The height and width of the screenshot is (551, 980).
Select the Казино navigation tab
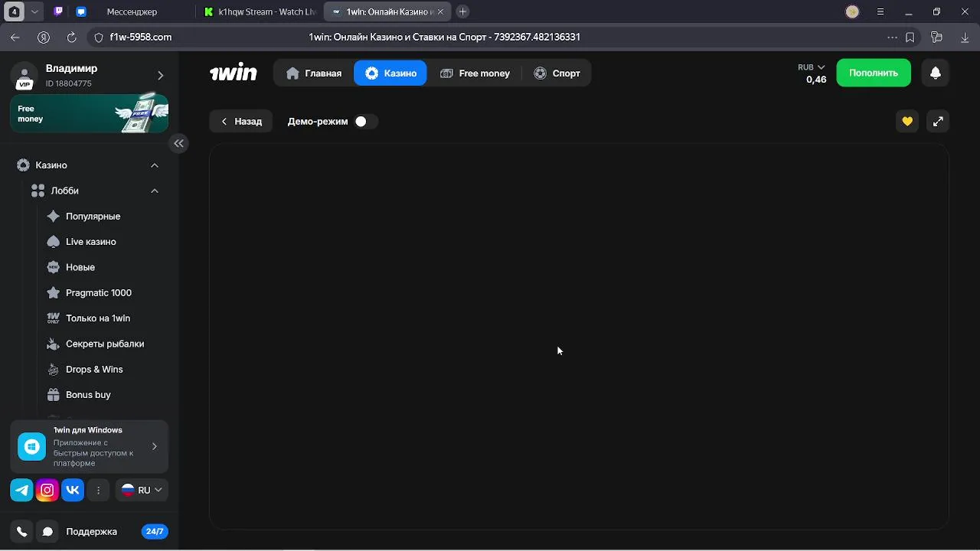click(x=390, y=73)
